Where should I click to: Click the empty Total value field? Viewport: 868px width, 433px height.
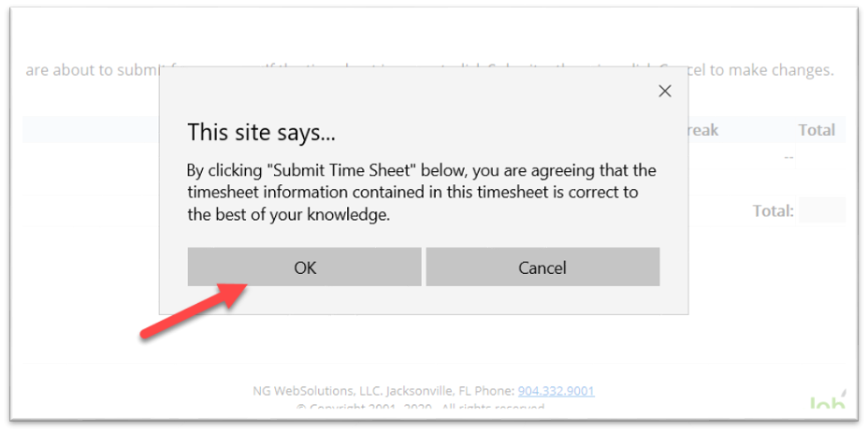click(x=822, y=210)
